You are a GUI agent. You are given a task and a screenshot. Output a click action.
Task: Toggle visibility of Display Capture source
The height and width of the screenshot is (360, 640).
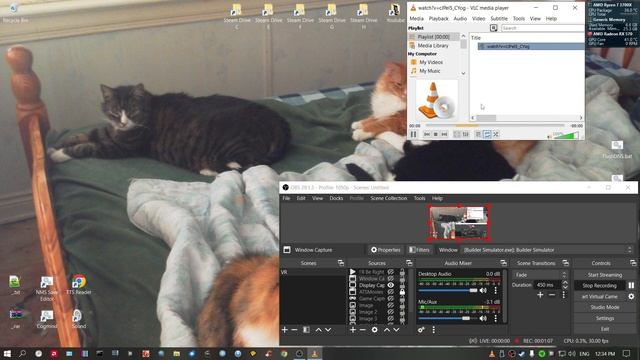tap(391, 285)
